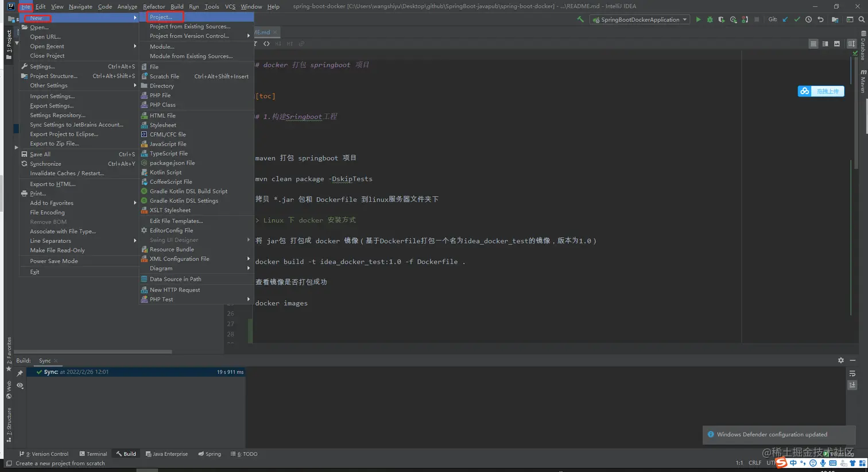Show preview only view icon
Viewport: 868px width, 472px height.
click(837, 44)
